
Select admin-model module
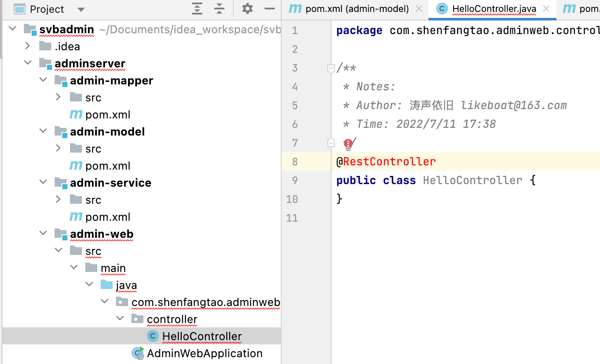point(107,131)
